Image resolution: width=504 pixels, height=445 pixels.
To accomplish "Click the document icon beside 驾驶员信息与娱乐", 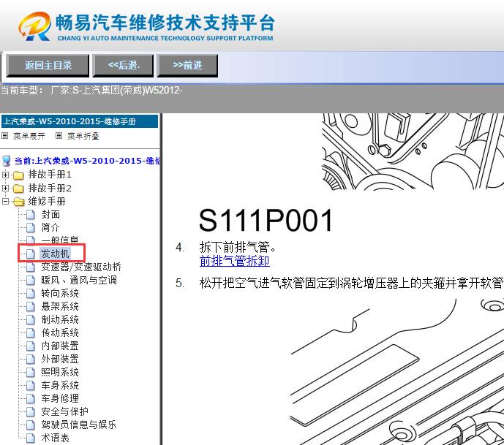I will pos(31,425).
